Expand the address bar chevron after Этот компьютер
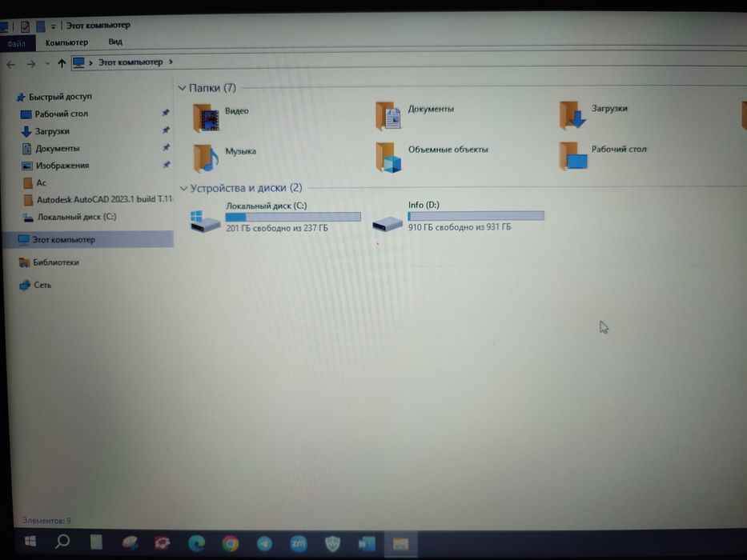The image size is (747, 560). tap(171, 62)
